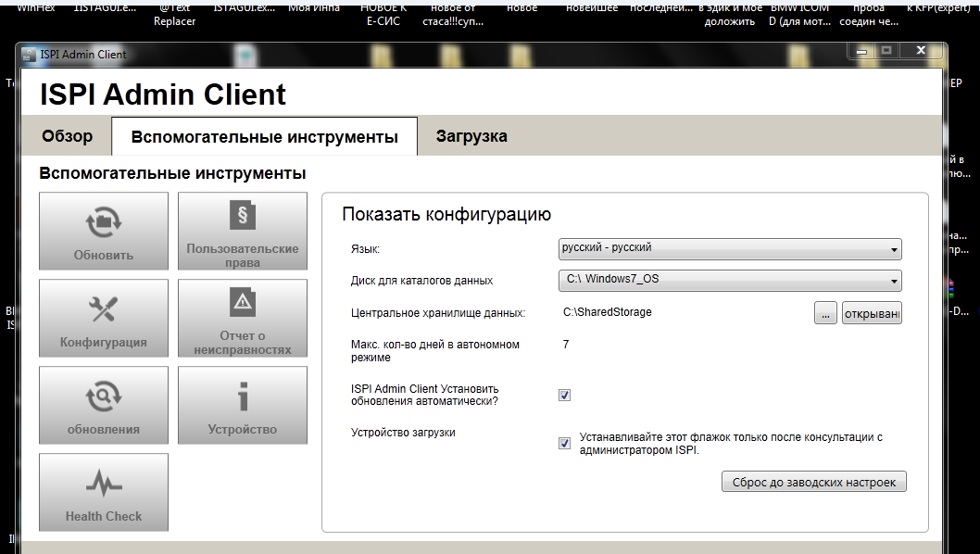
Task: Select Вспомогательные инструменты tab
Action: click(x=264, y=136)
